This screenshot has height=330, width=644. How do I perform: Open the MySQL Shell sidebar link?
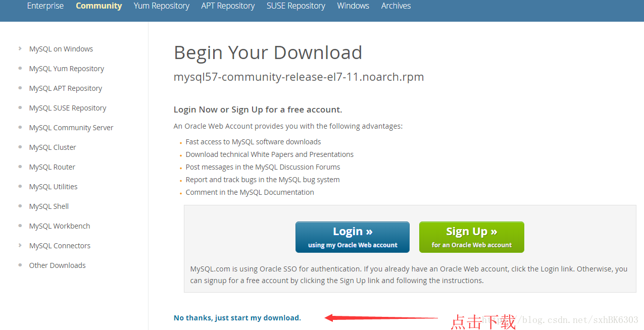tap(49, 206)
